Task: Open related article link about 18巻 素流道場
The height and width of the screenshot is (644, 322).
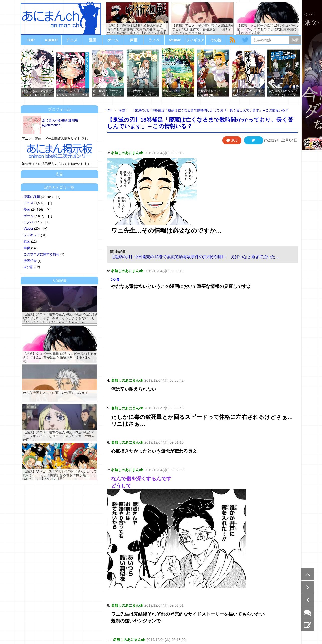Action: (194, 257)
